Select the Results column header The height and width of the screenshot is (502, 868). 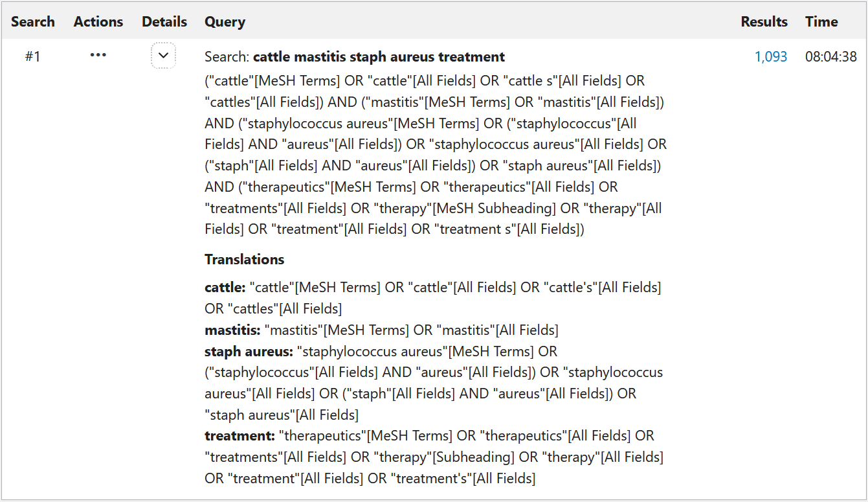764,21
